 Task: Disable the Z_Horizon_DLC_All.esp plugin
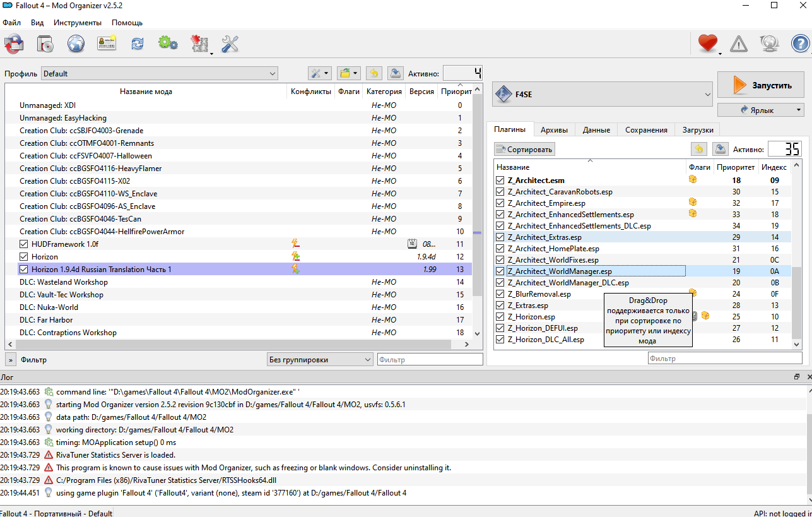coord(501,339)
